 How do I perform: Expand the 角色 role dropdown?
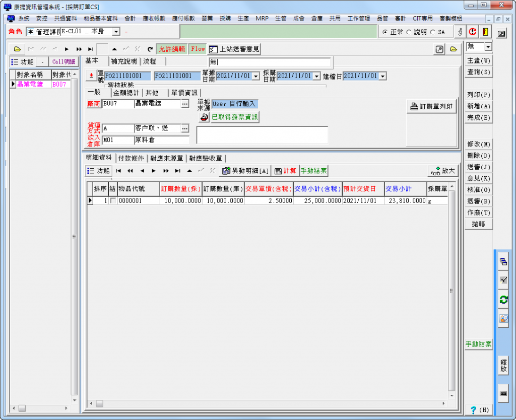pos(116,32)
